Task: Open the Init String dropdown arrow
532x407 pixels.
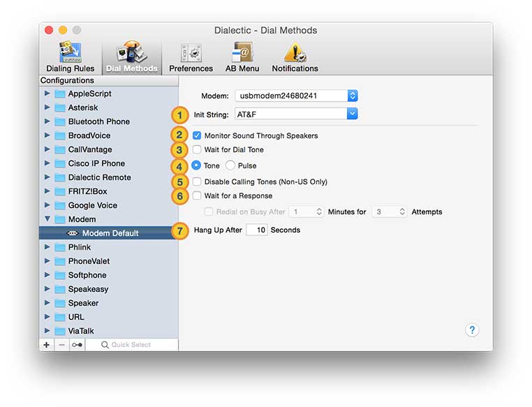Action: (x=352, y=114)
